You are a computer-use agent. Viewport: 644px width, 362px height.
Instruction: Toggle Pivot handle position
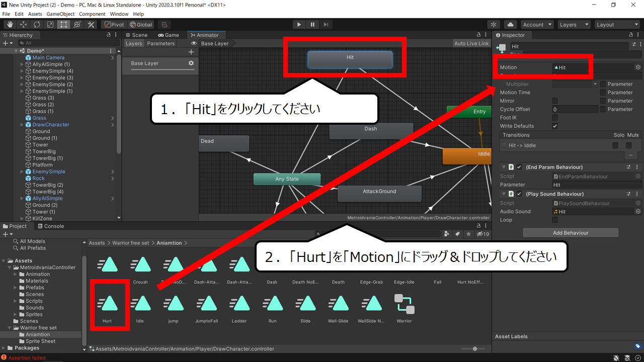(x=114, y=24)
